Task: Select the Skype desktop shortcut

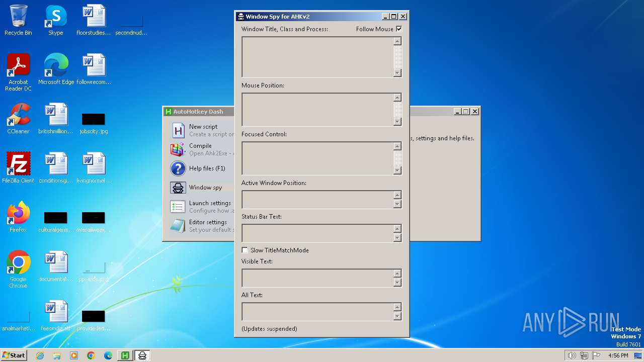Action: [56, 20]
